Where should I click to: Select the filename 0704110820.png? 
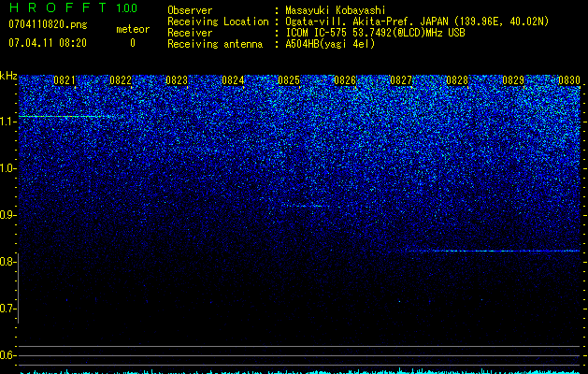point(48,25)
